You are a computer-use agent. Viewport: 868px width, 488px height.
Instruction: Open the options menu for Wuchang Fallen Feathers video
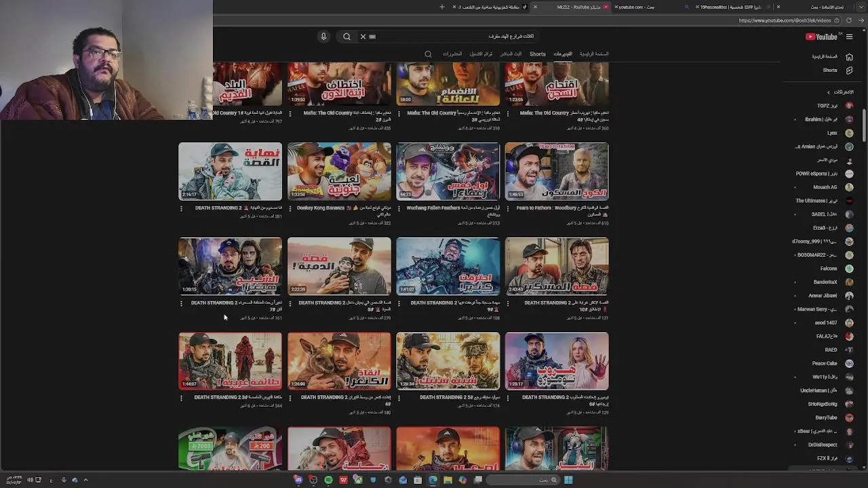pos(399,209)
